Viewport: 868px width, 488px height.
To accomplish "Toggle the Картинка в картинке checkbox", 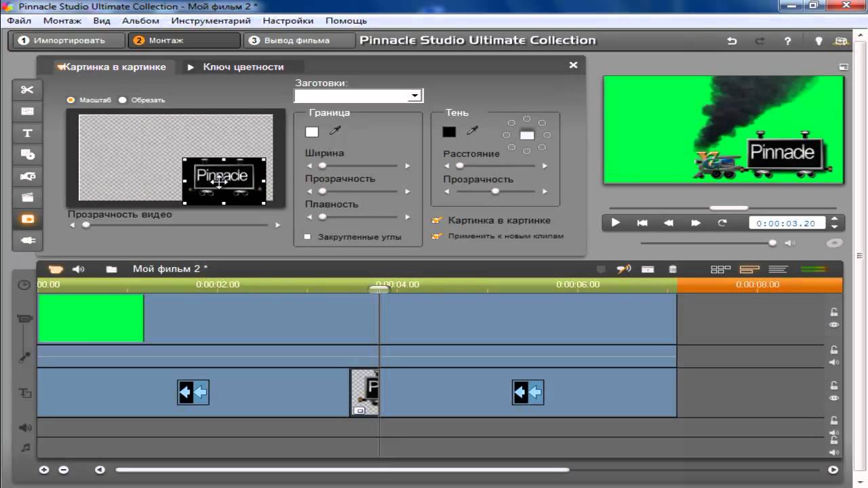I will (x=437, y=220).
